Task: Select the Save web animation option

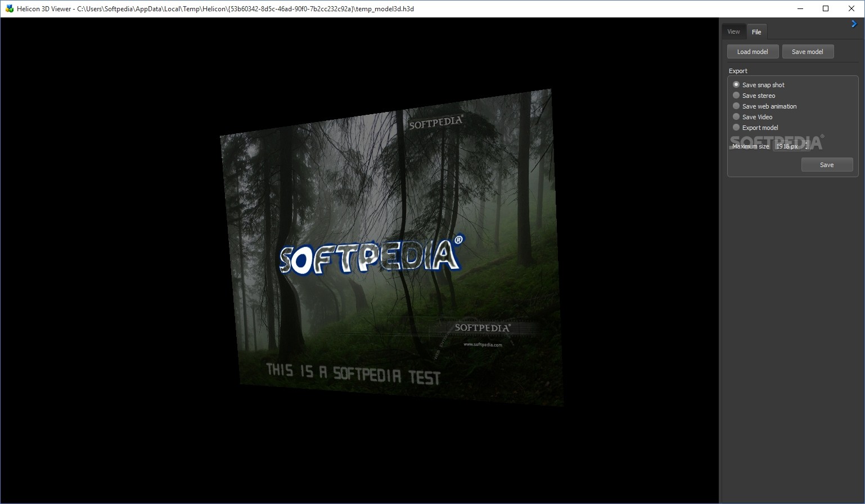Action: tap(764, 106)
